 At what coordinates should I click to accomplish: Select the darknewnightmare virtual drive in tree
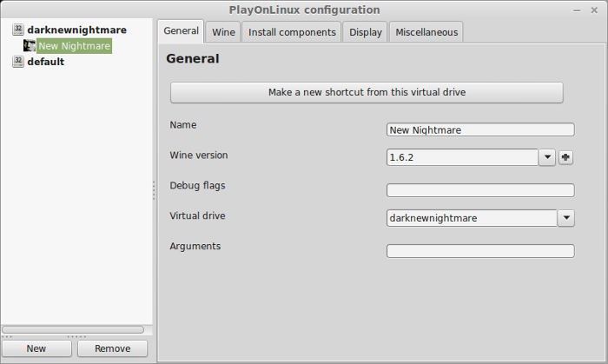76,30
